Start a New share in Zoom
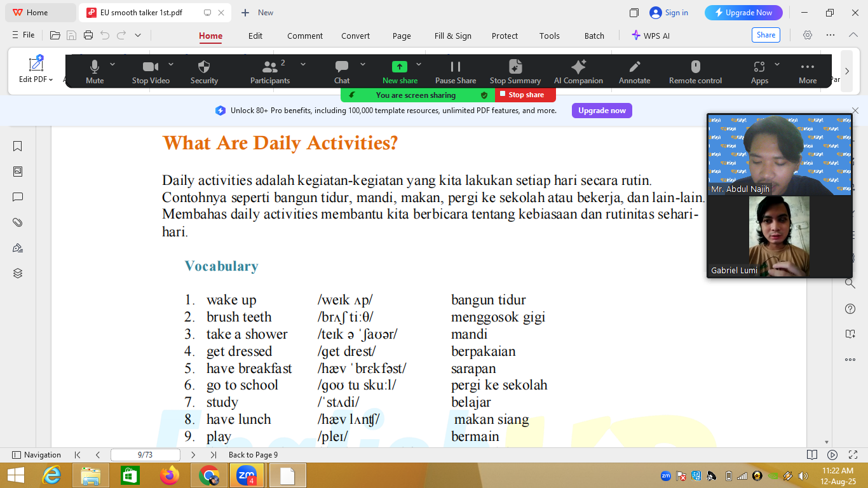The image size is (868, 488). coord(400,71)
